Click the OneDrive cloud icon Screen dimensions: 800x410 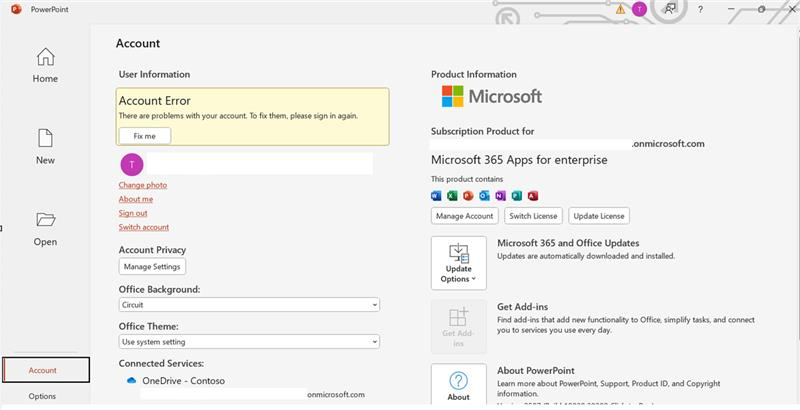tap(131, 380)
